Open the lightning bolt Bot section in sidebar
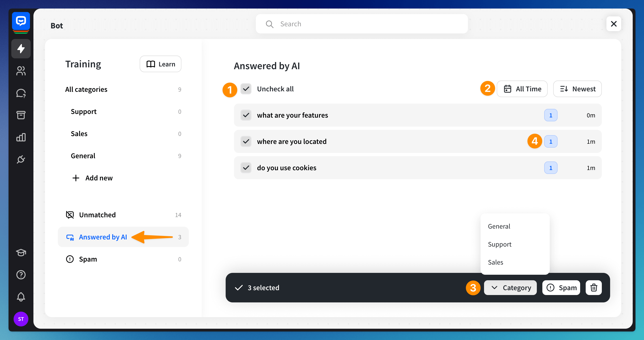The width and height of the screenshot is (644, 340). point(21,48)
